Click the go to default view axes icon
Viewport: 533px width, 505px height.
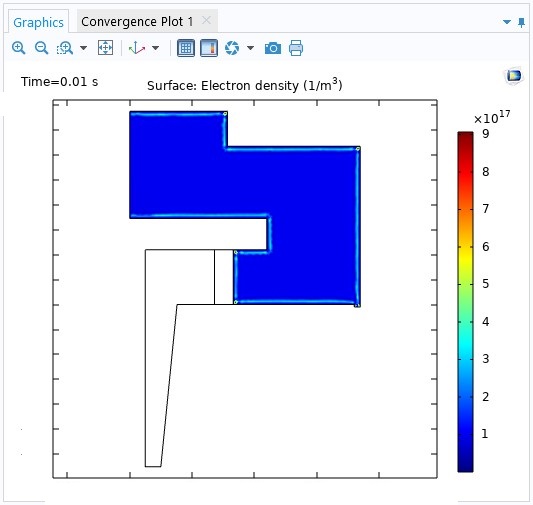[x=137, y=48]
